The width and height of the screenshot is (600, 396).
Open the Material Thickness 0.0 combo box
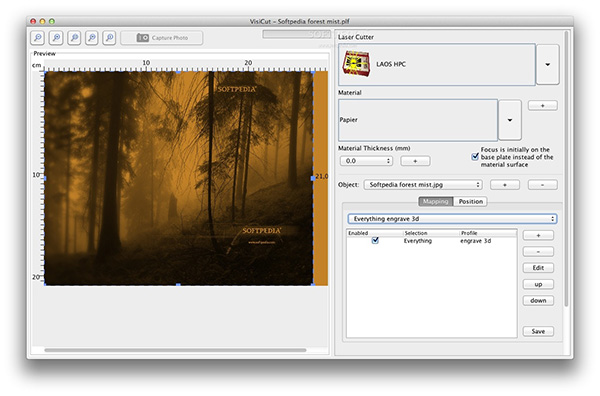(366, 161)
